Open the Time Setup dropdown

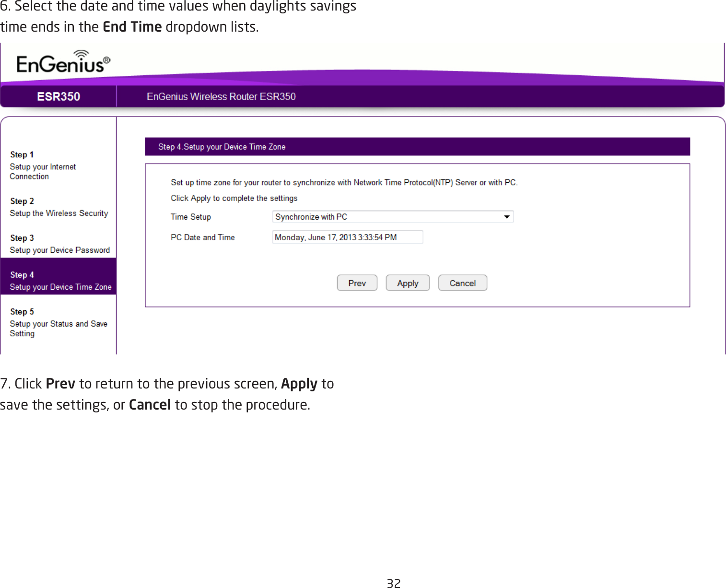pyautogui.click(x=393, y=217)
